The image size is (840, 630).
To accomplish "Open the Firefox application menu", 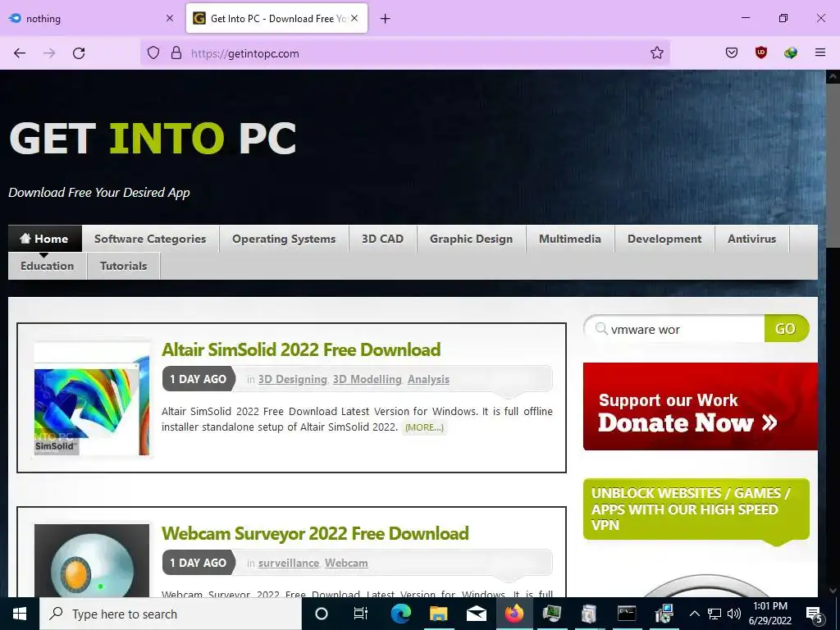I will click(x=820, y=53).
